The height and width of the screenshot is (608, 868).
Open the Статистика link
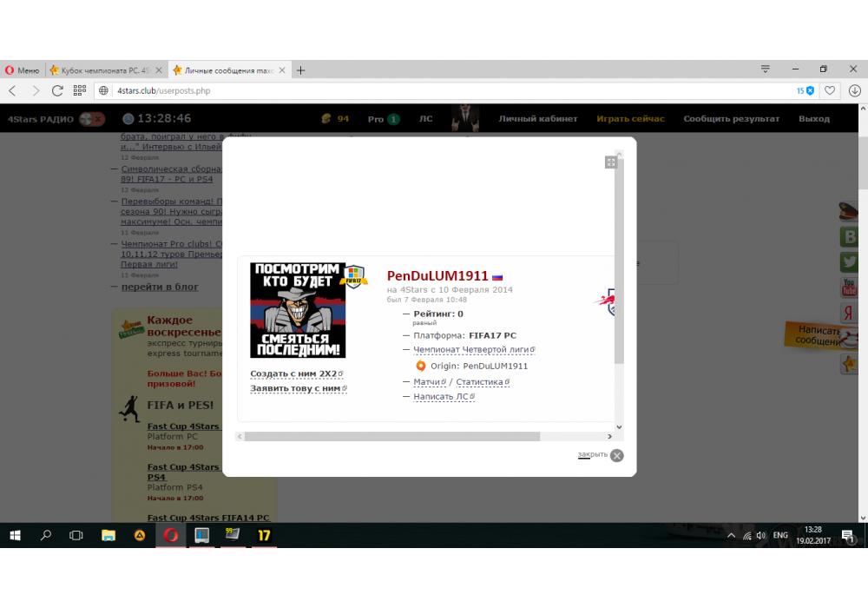[x=482, y=382]
